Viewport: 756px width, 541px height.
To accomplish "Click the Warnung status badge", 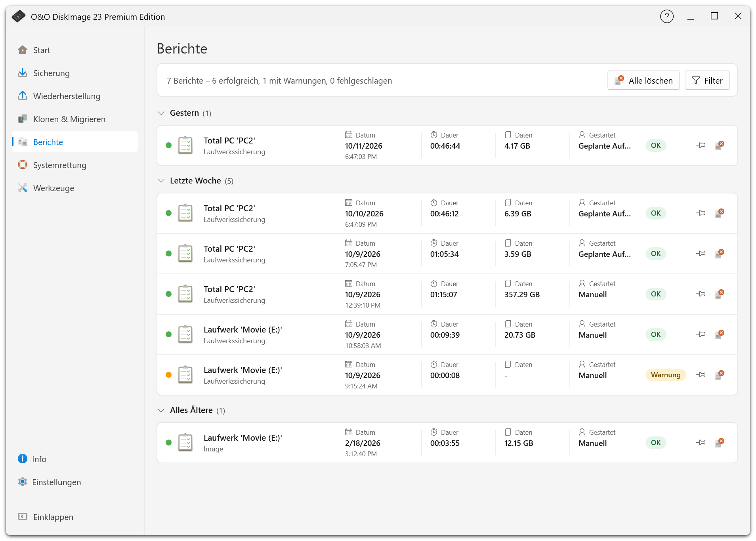I will point(666,375).
